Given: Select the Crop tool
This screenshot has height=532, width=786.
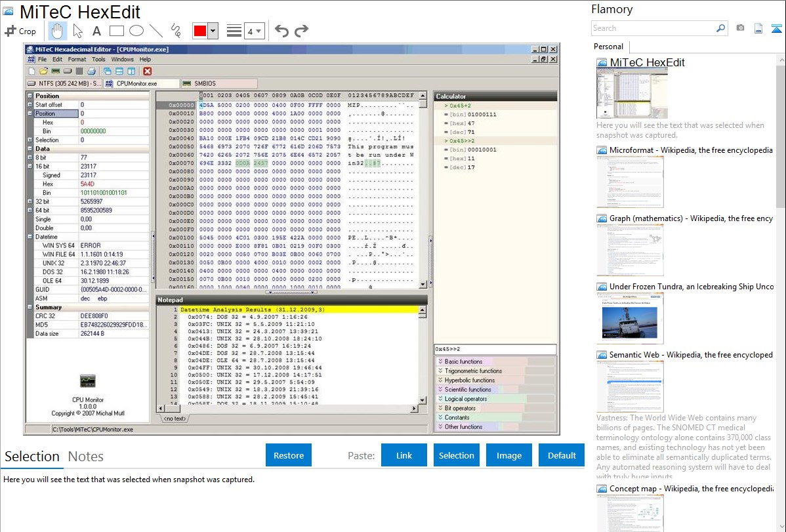Looking at the screenshot, I should coord(20,31).
